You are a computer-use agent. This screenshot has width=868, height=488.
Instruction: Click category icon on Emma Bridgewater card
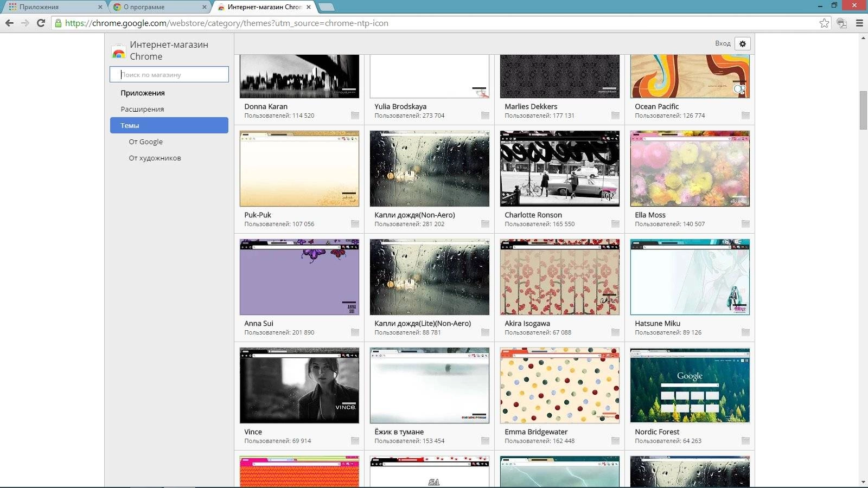615,441
